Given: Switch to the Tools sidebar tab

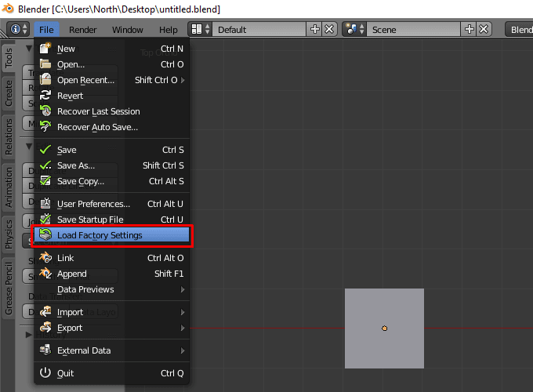Looking at the screenshot, I should point(9,57).
